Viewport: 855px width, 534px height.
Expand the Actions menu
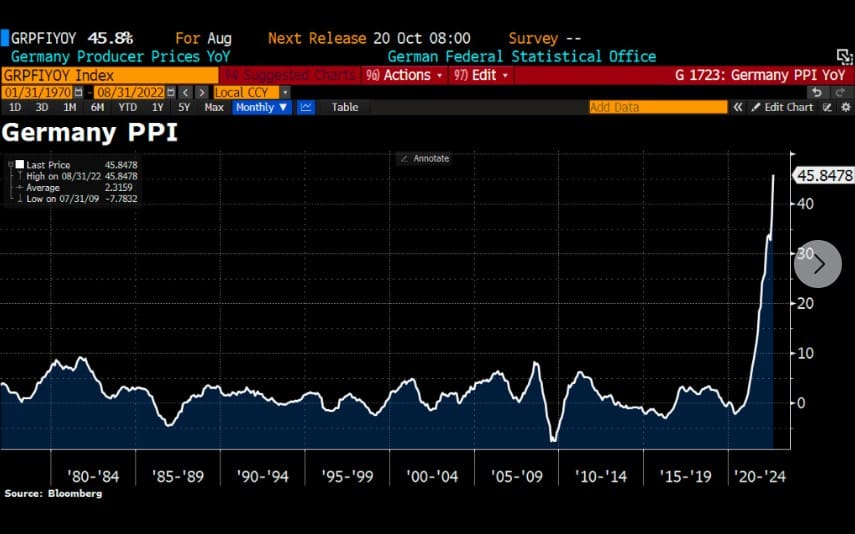tap(404, 75)
